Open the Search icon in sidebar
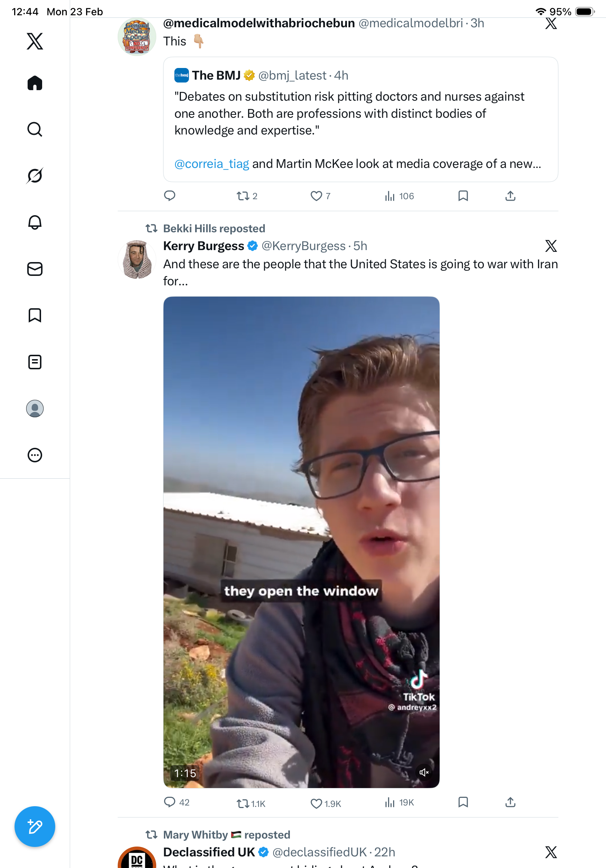The image size is (606, 868). click(x=35, y=129)
